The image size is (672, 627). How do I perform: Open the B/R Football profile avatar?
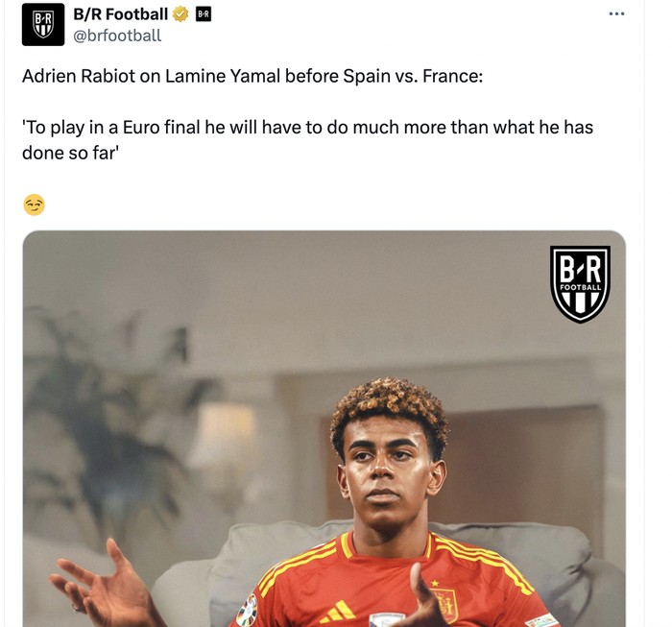pos(43,24)
